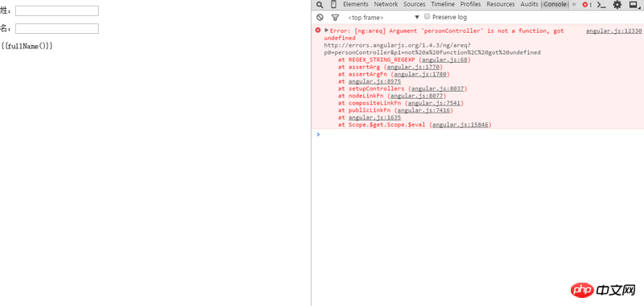Open angular.js:15846 Scope.$eval link
Screen dimensions: 644x306
(x=460, y=125)
